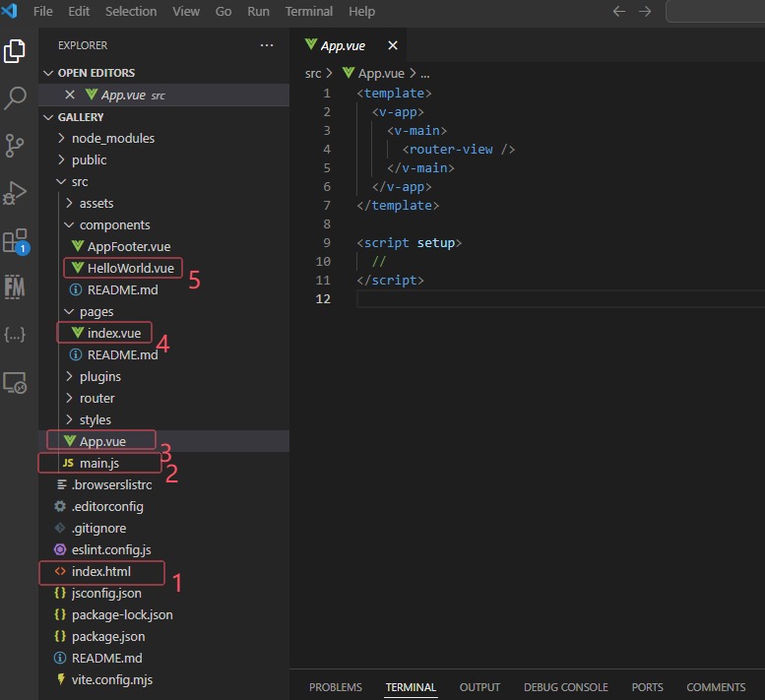Expand the router folder

coord(96,398)
